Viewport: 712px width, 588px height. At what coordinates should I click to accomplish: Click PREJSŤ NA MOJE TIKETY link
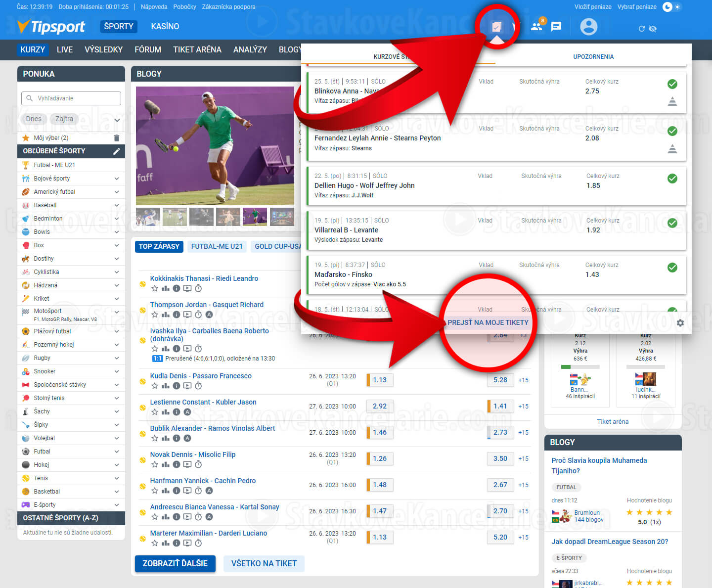tap(488, 322)
